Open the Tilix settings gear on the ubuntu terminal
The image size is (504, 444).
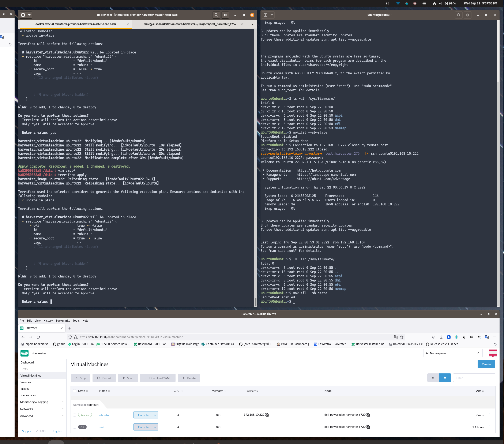click(x=467, y=15)
